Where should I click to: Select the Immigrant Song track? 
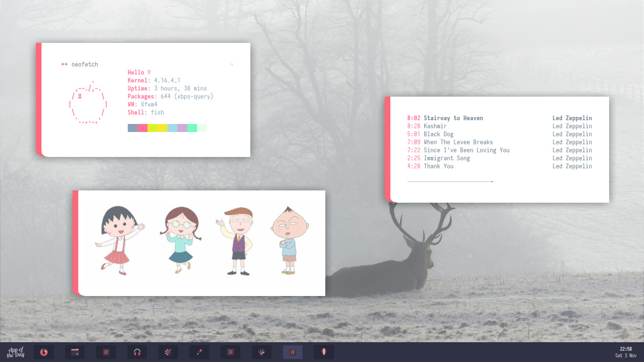click(x=446, y=158)
